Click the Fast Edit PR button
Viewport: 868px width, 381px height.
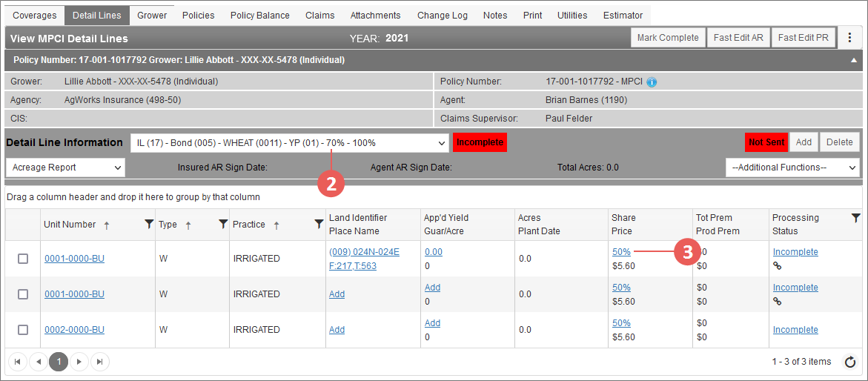804,38
